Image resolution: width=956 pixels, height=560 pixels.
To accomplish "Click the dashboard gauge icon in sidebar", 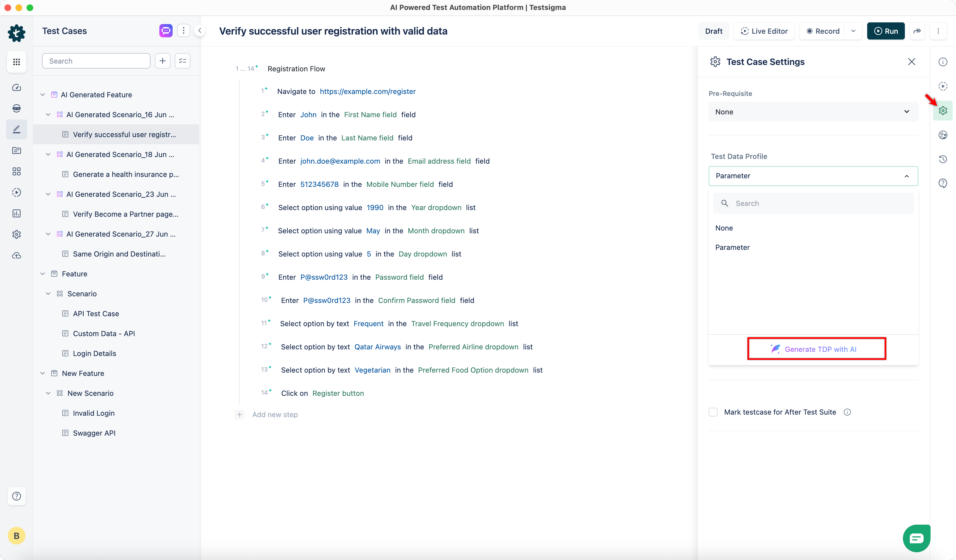I will [16, 88].
